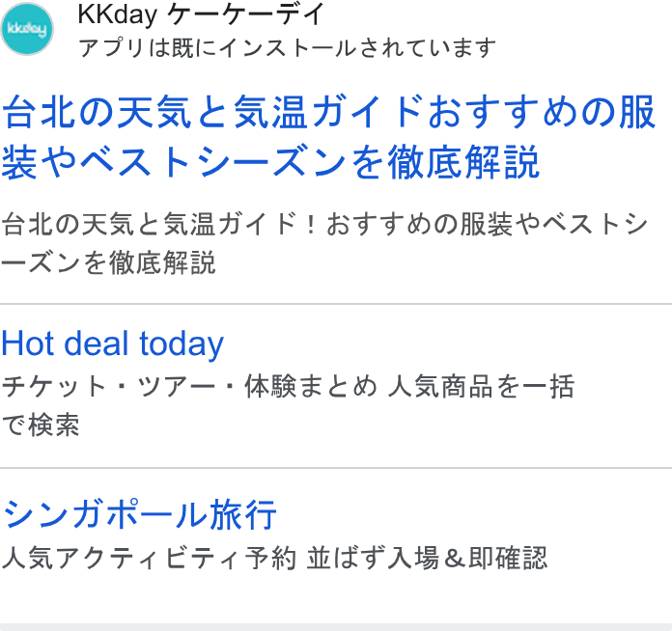Screen dimensions: 672x631
Task: Open the シンガポール旅行 sitelink
Action: click(139, 514)
